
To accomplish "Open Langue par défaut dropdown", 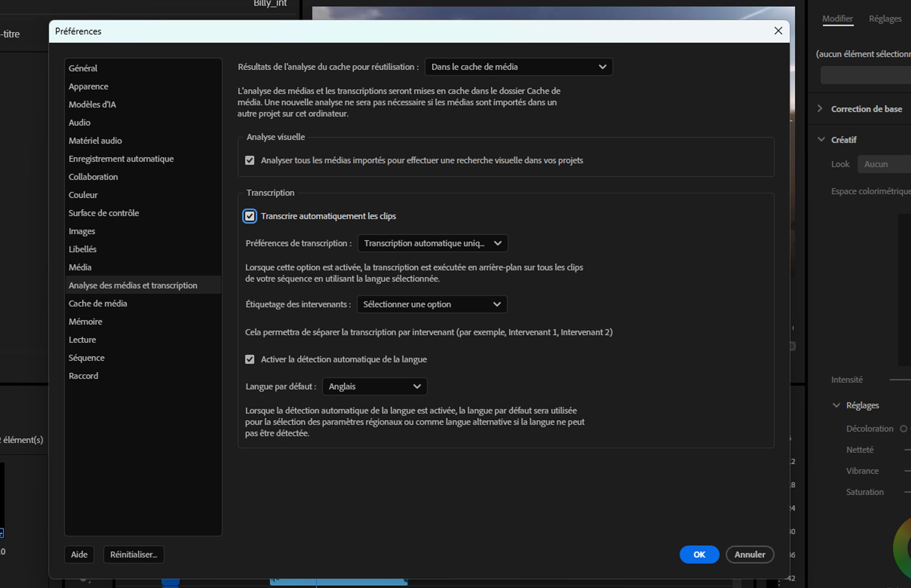I will pos(374,386).
